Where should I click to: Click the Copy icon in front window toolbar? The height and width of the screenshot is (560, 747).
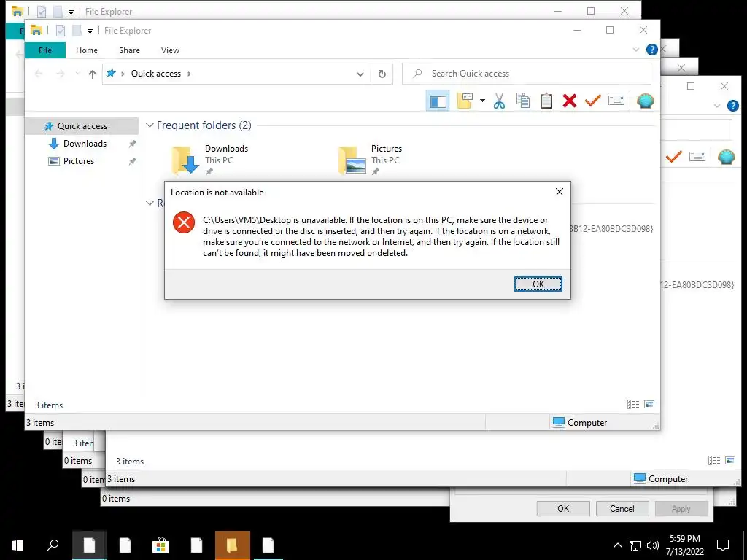522,101
